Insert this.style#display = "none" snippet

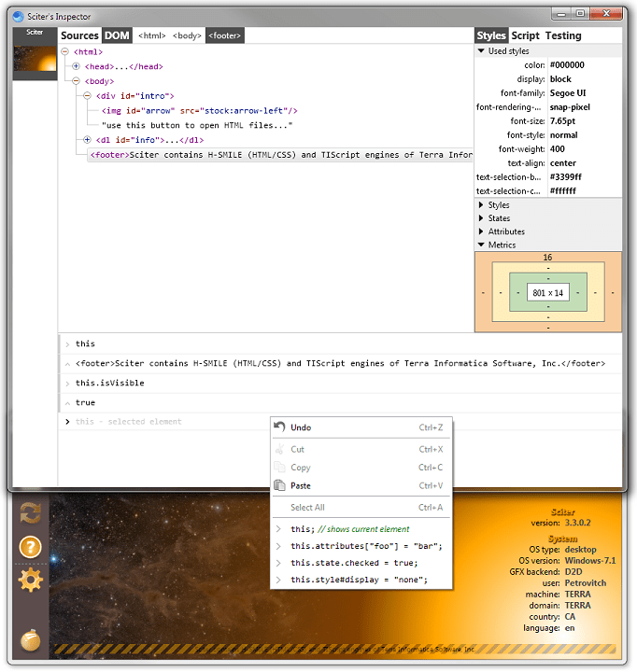pos(361,580)
